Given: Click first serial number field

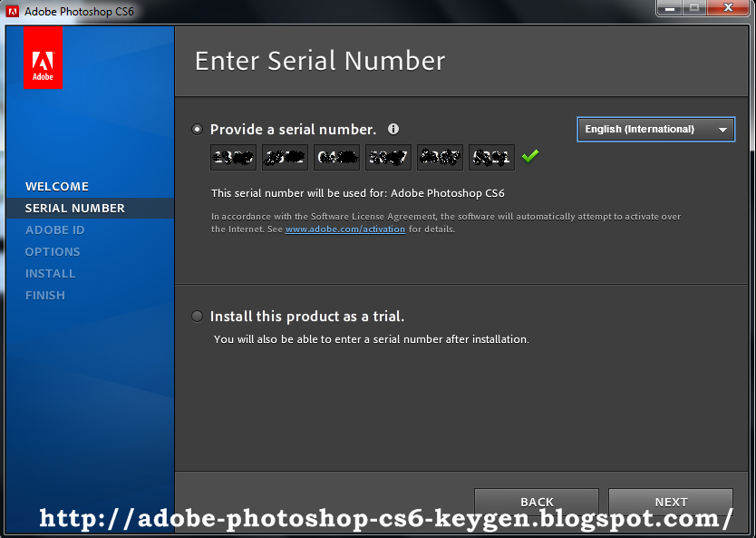Looking at the screenshot, I should [x=233, y=157].
